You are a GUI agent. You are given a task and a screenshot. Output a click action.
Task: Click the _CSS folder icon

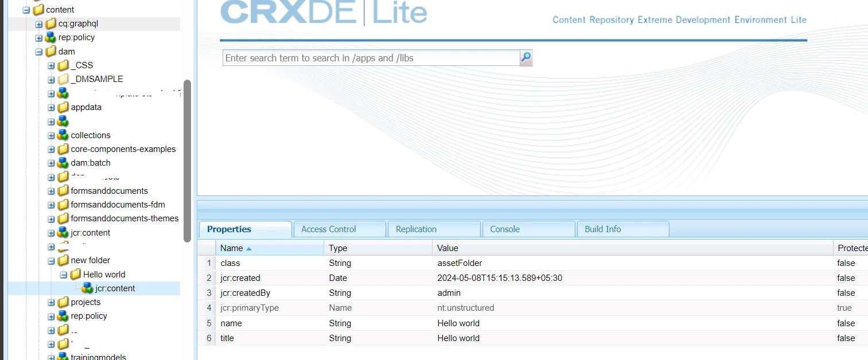63,65
